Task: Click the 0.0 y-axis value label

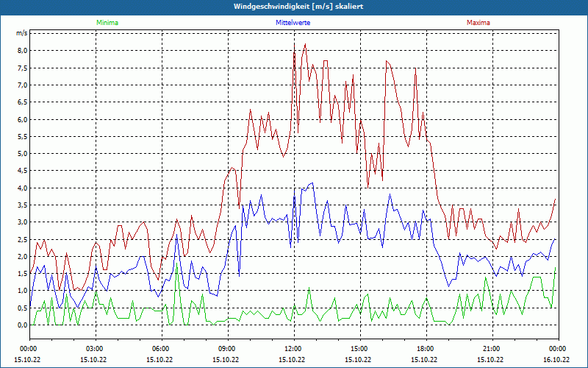Action: click(x=22, y=325)
